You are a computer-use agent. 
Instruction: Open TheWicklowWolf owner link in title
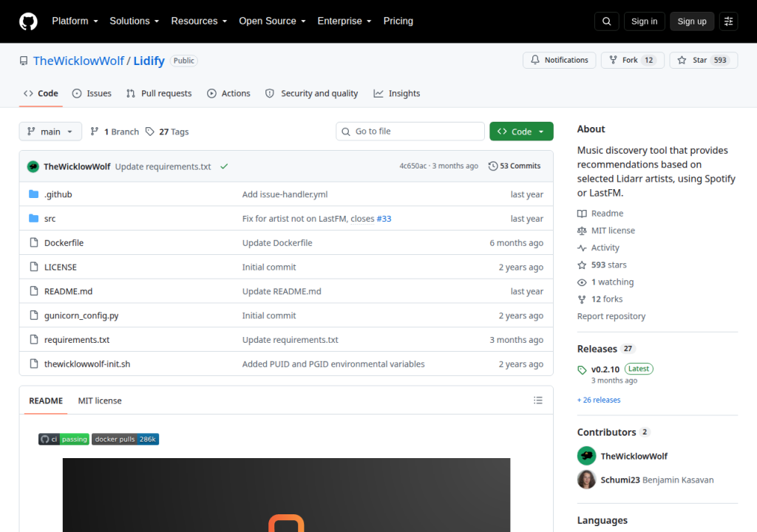[78, 61]
